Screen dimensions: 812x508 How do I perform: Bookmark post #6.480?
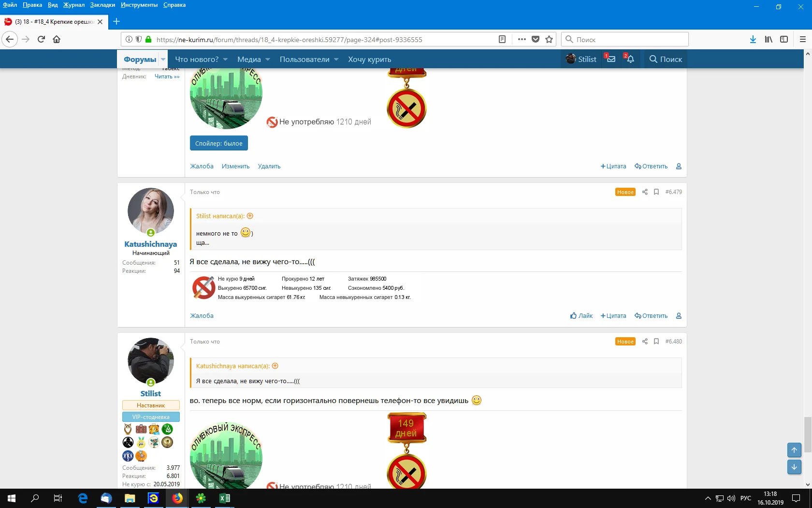(x=656, y=342)
